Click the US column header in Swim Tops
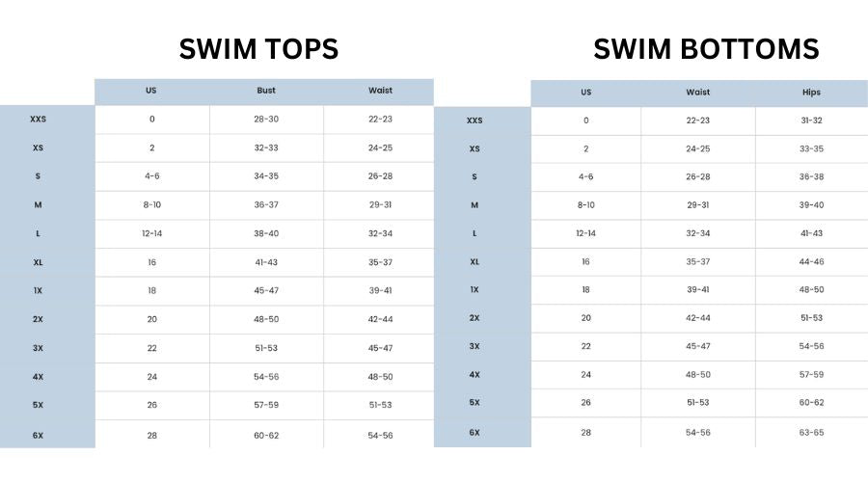The width and height of the screenshot is (868, 482). click(x=151, y=91)
